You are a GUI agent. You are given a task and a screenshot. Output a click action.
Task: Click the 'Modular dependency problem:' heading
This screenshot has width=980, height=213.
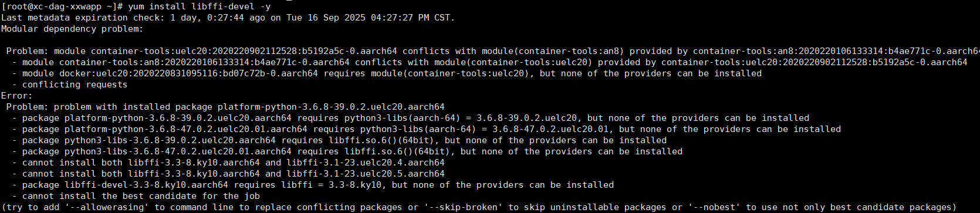(x=72, y=29)
